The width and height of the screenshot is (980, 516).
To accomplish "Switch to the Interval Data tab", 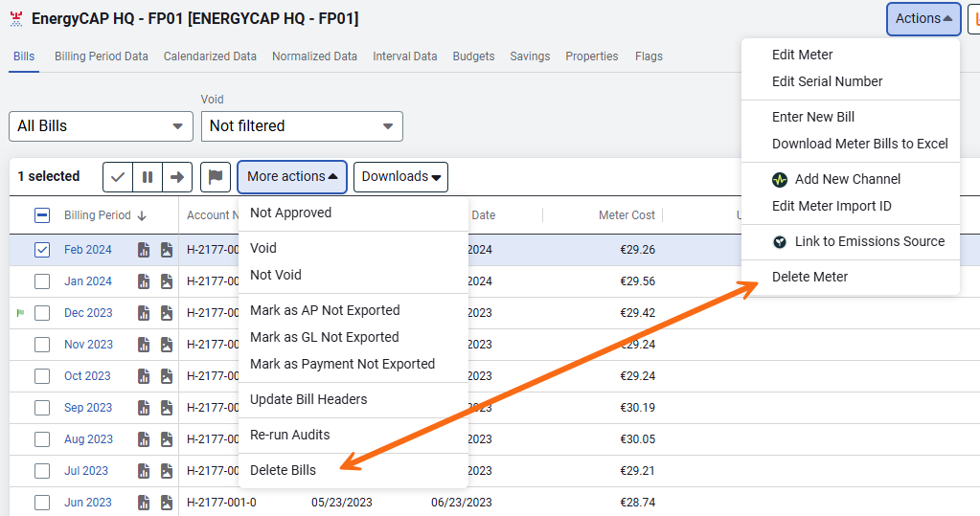I will [404, 56].
